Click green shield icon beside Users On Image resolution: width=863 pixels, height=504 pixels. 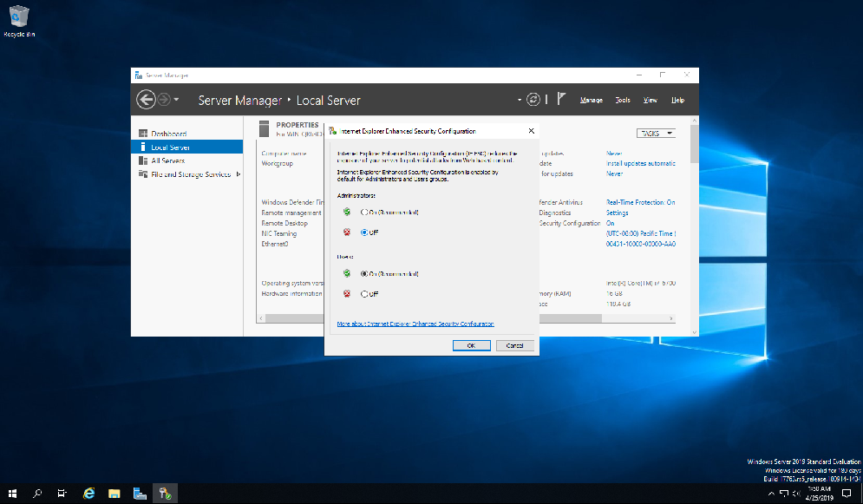347,273
